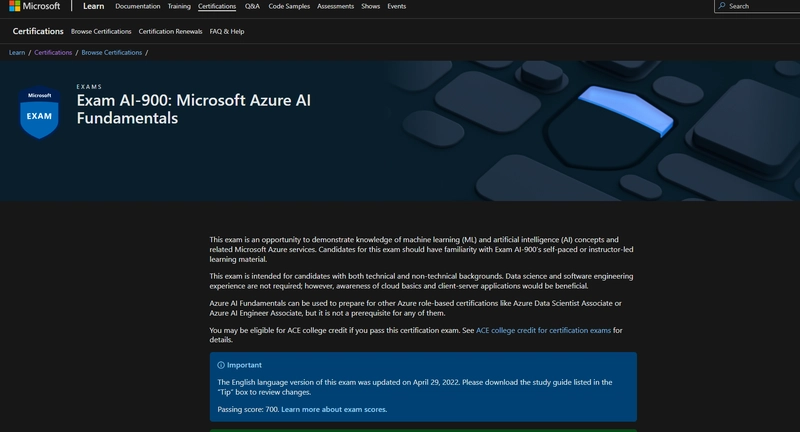
Task: Open the Documentation menu item
Action: [137, 6]
